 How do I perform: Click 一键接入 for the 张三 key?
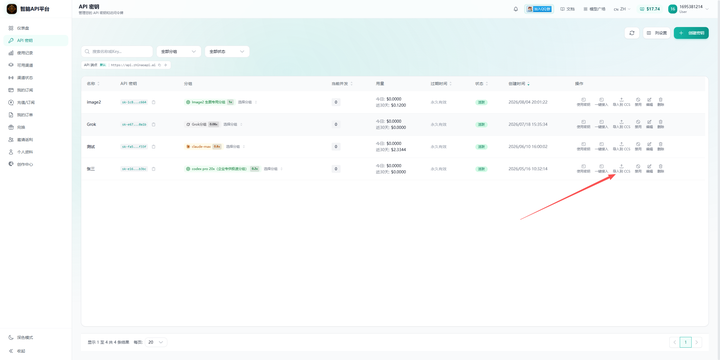pos(601,169)
